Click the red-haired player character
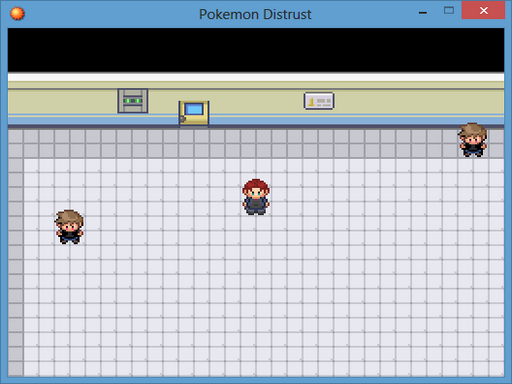512x384 pixels. (x=256, y=197)
